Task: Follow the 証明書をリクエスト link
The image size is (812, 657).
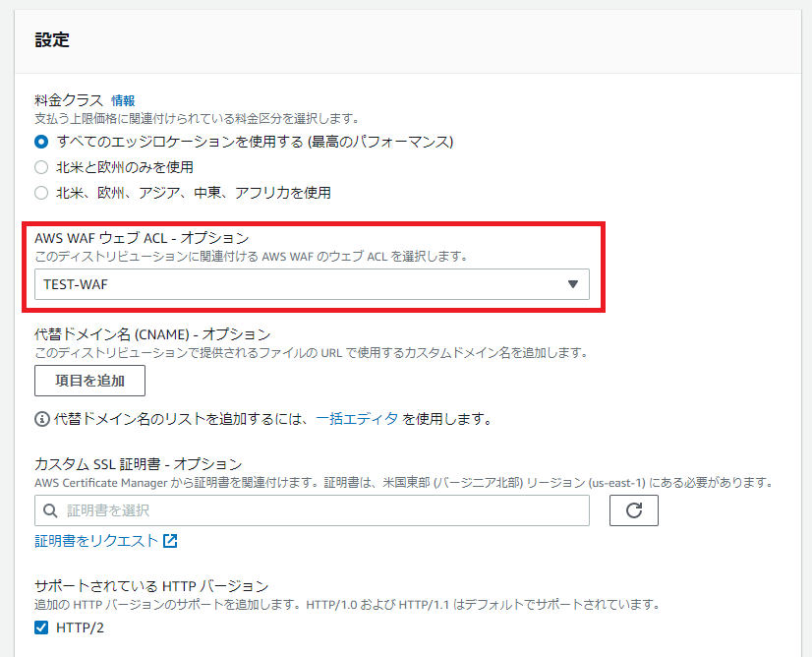Action: point(96,541)
